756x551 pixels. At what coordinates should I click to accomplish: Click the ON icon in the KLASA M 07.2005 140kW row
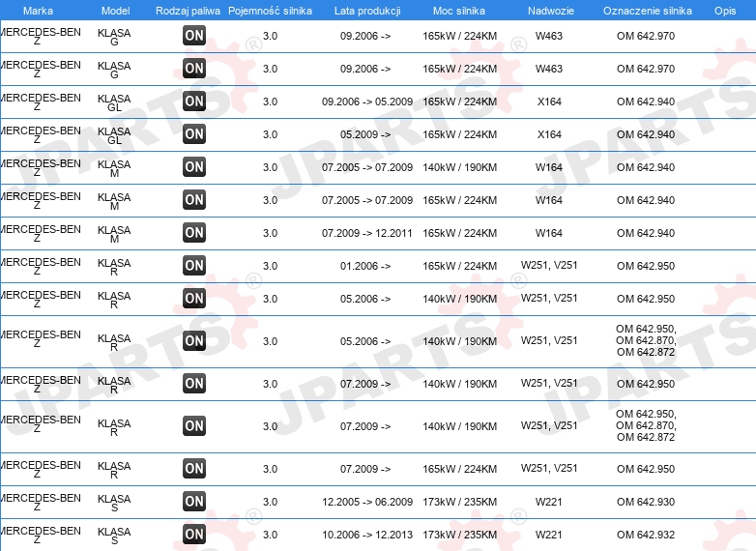point(194,167)
